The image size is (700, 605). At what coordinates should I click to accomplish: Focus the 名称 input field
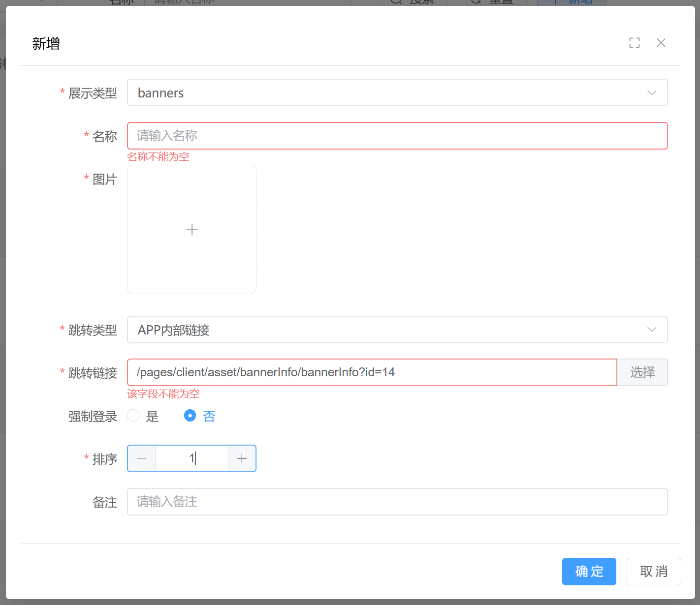397,136
